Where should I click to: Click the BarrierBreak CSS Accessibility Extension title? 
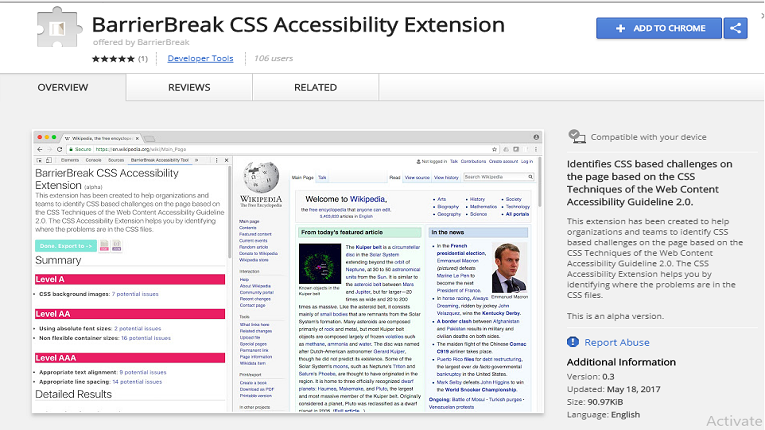coord(298,25)
